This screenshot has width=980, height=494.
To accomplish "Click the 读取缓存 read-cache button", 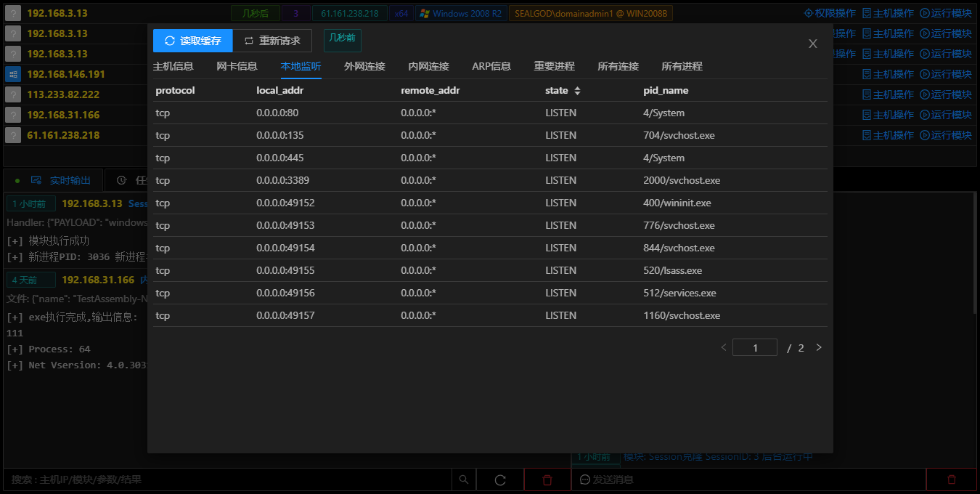I will (x=192, y=41).
